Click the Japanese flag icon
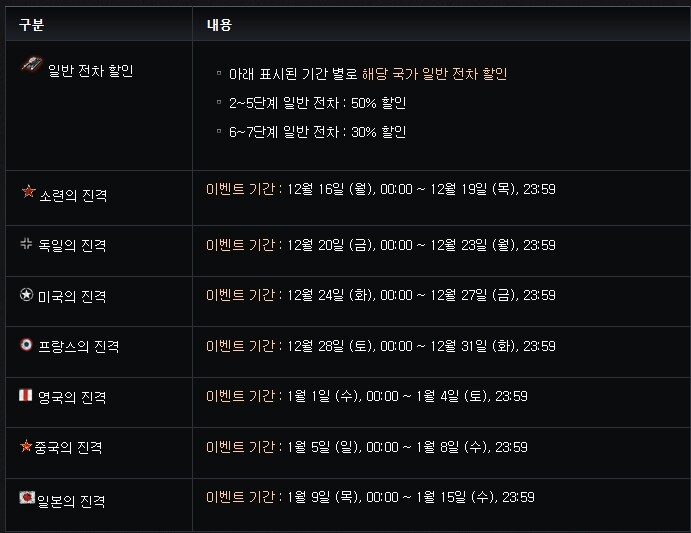Viewport: 691px width, 533px height. tap(27, 497)
